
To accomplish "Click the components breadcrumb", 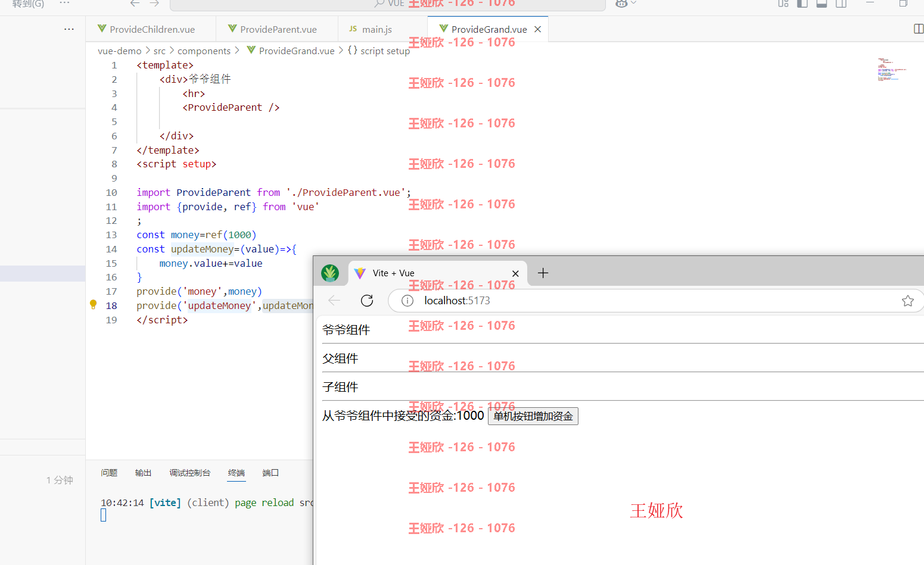I will [x=204, y=51].
